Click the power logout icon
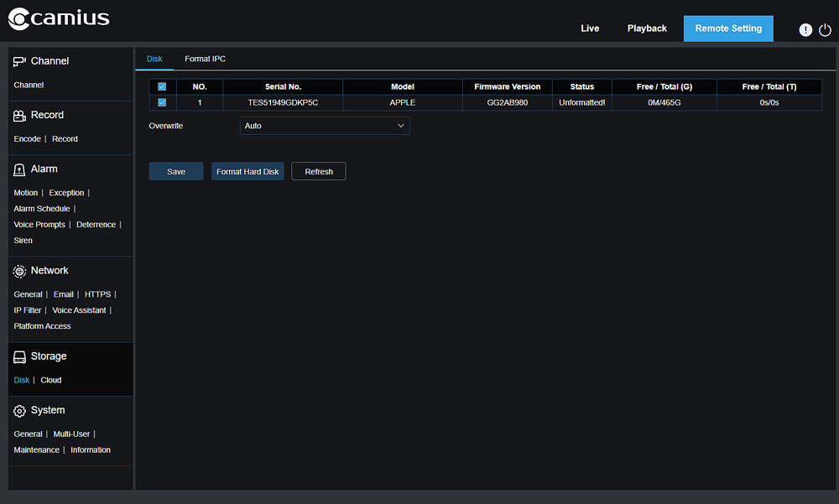 point(825,30)
